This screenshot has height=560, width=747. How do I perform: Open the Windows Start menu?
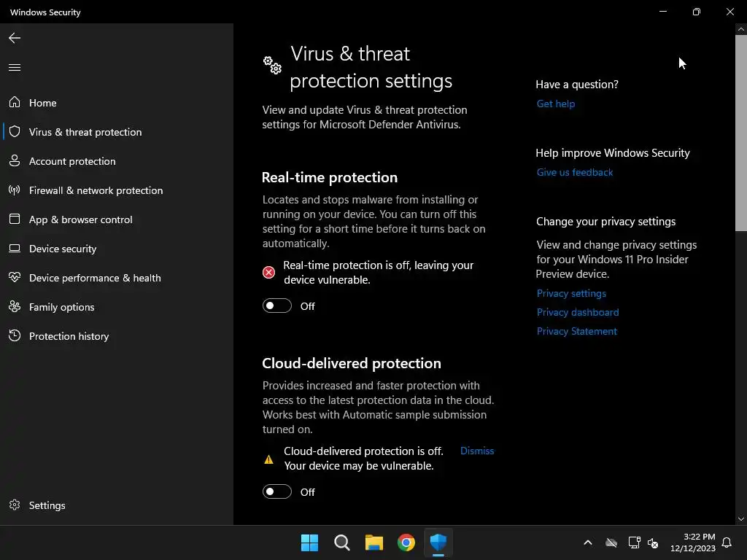[309, 542]
